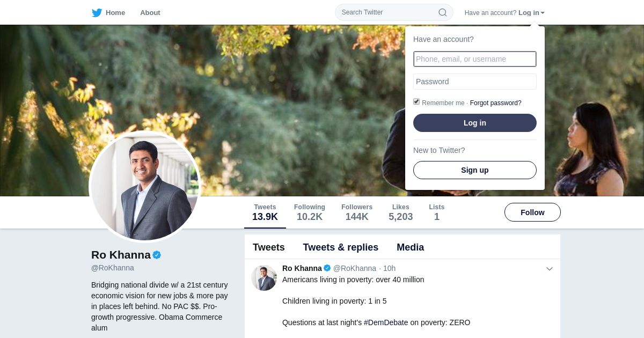The image size is (644, 338).
Task: Collapse the Log in dropdown caret
Action: [x=543, y=13]
